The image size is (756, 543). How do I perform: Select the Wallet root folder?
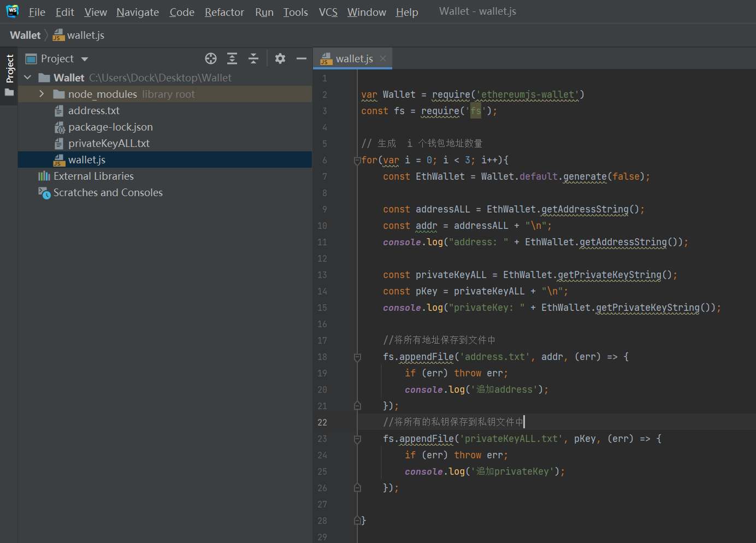[x=165, y=78]
